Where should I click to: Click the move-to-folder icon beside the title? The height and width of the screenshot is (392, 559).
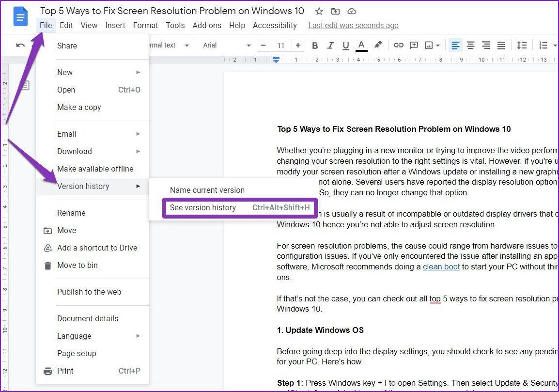[x=336, y=12]
